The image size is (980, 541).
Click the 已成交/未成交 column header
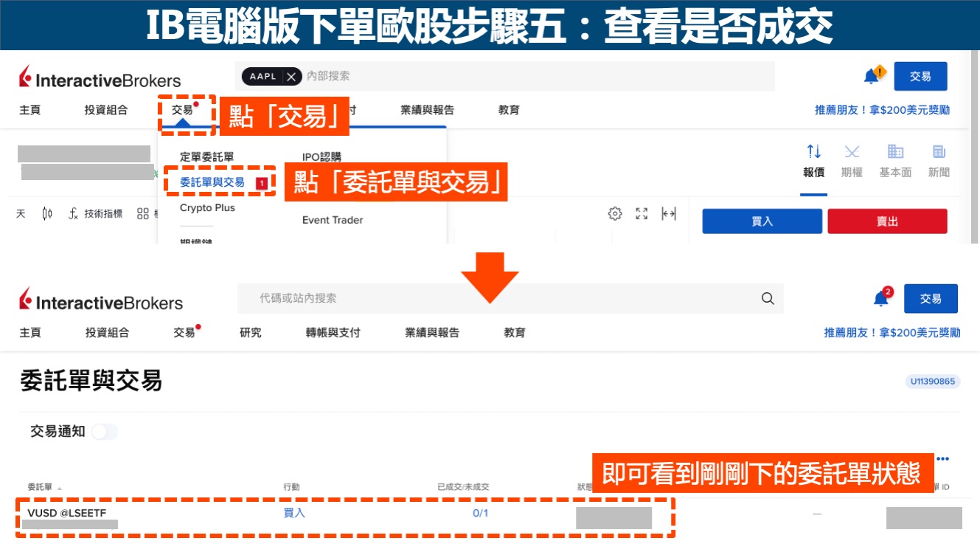[x=463, y=487]
